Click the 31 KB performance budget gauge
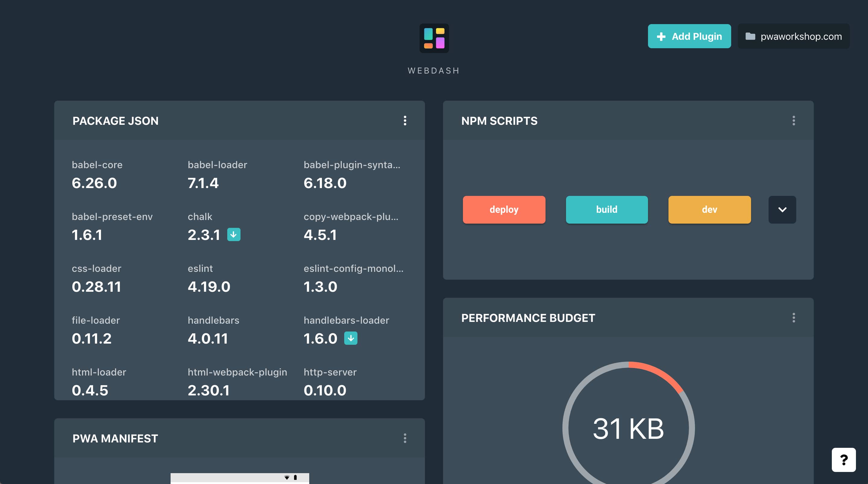This screenshot has width=868, height=484. [628, 428]
